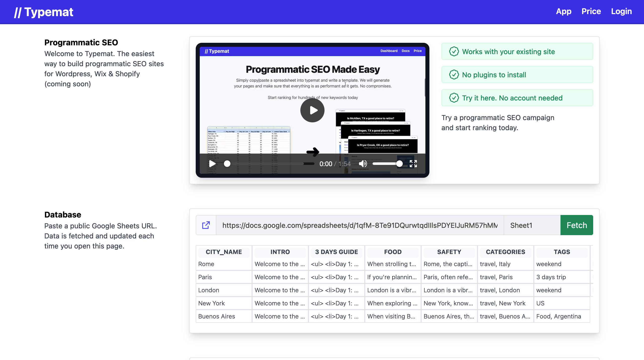The width and height of the screenshot is (644, 360).
Task: Click the '3 days trip' tags cell
Action: [x=562, y=277]
